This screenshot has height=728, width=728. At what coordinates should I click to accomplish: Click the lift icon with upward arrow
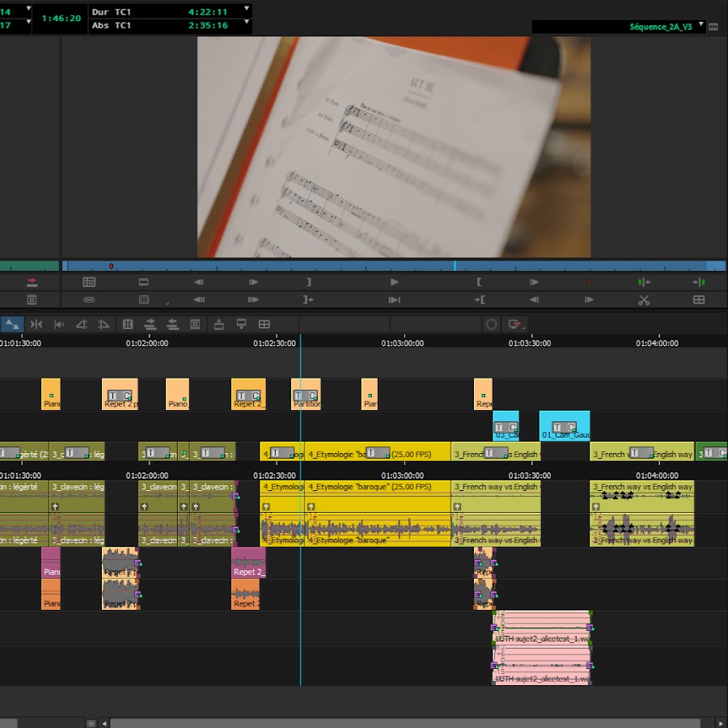click(x=218, y=324)
